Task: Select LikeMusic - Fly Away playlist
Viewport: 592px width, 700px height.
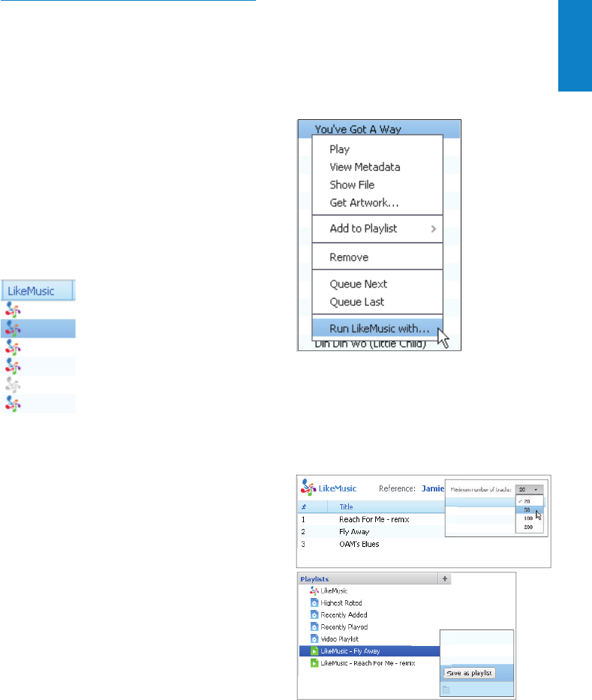Action: click(x=369, y=651)
